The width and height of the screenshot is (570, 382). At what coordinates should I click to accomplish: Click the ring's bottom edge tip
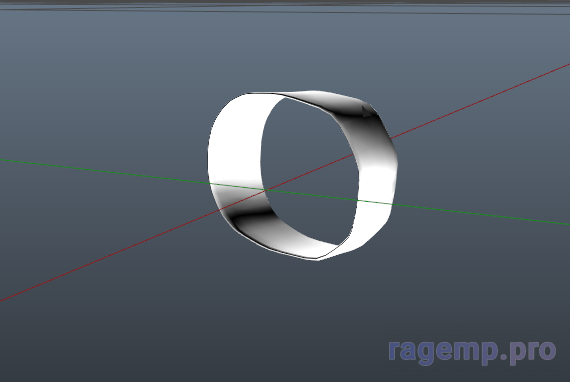(318, 259)
